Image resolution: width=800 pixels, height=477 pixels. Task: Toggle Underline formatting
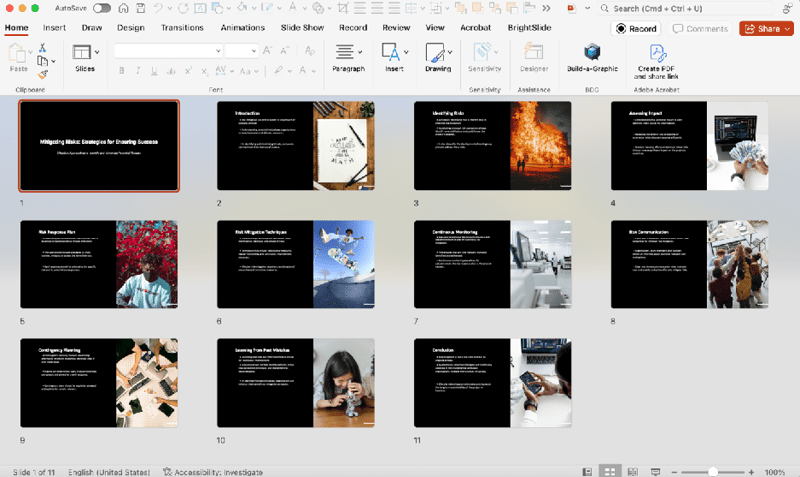click(154, 71)
